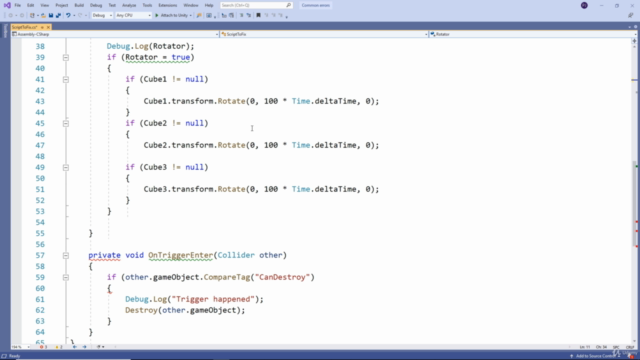Screen dimensions: 640x360
Task: Click the comment out selection icon
Action: pos(241,16)
